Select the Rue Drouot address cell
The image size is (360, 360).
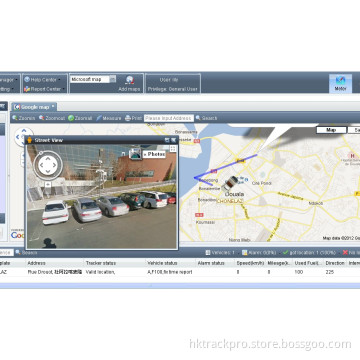pyautogui.click(x=55, y=272)
